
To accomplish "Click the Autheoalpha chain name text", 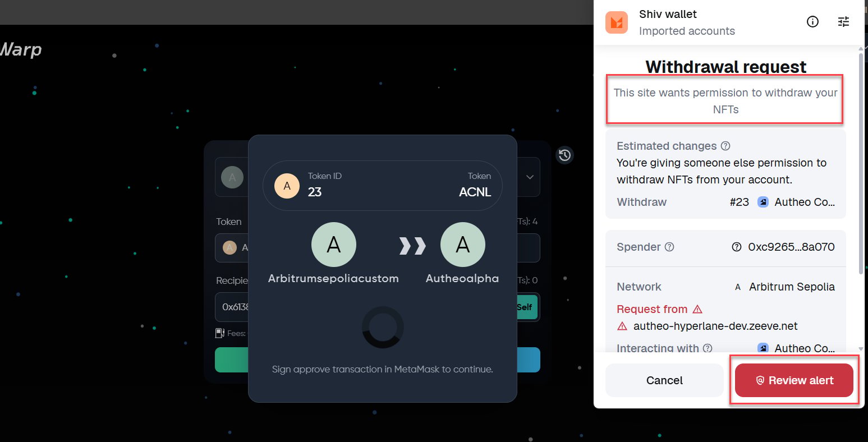I will coord(462,278).
